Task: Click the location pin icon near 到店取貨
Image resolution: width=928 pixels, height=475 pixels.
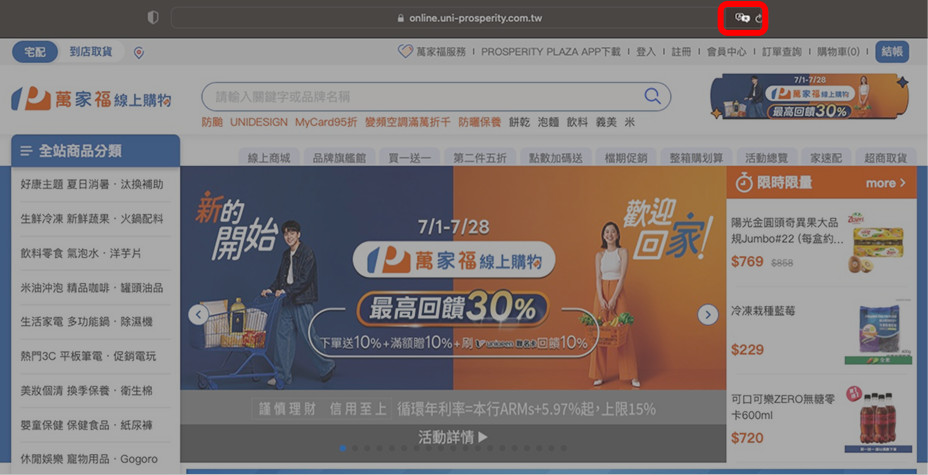Action: coord(139,53)
